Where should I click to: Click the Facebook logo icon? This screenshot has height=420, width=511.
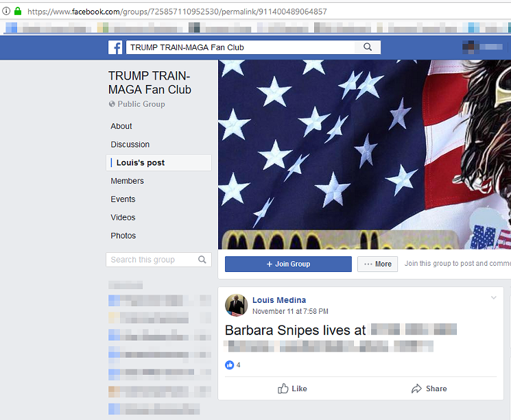coord(115,47)
